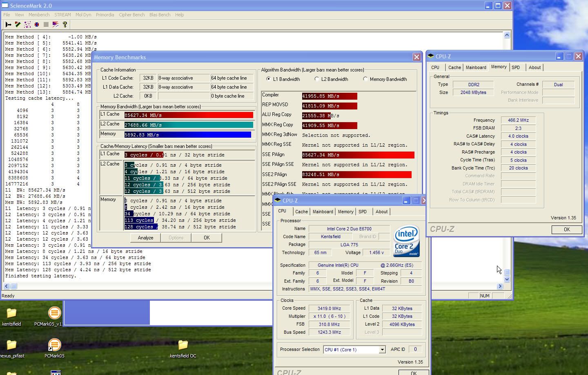Viewport: 588px width, 375px height.
Task: Click scroll down arrow in ScienceMark log
Action: 507,279
